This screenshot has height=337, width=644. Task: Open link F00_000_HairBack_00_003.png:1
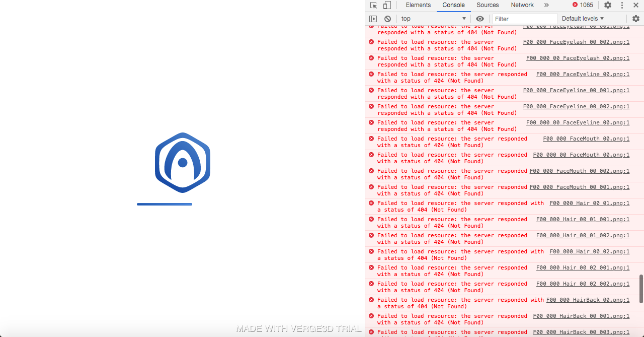(581, 332)
